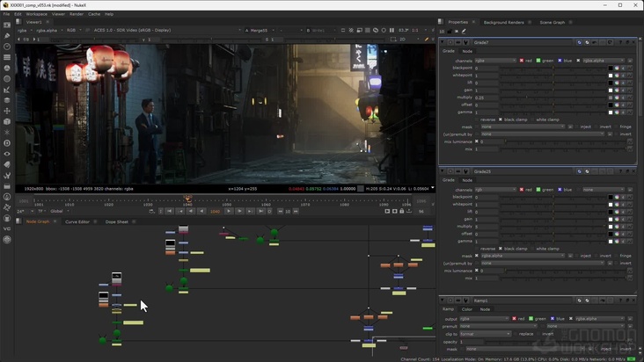Open the Workspace menu

pyautogui.click(x=36, y=14)
